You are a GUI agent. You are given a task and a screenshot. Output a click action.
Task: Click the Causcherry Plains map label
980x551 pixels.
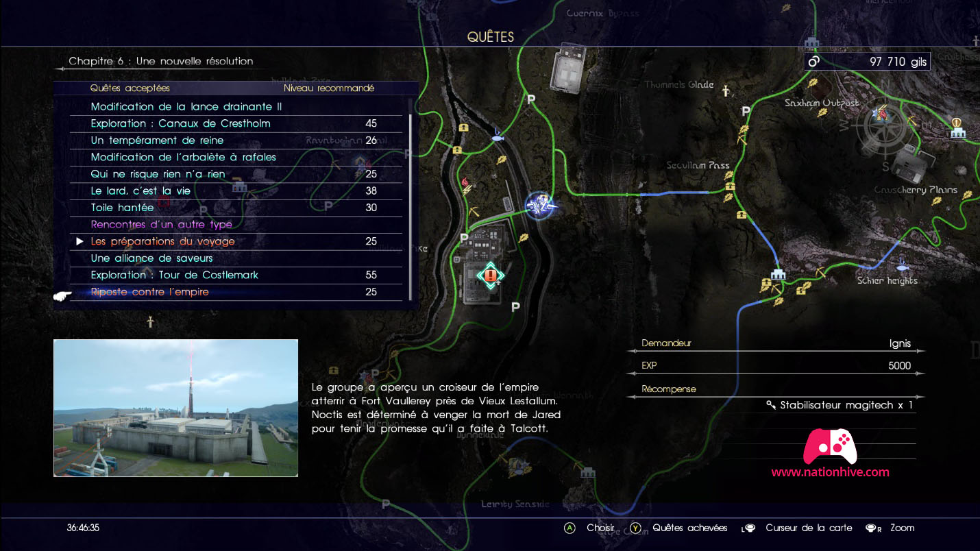coord(916,190)
